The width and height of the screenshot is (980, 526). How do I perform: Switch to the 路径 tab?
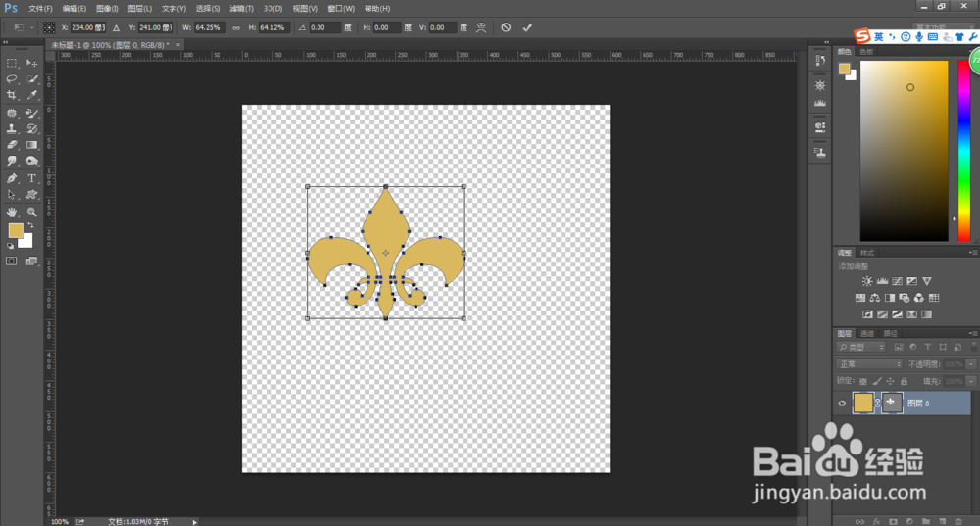[891, 334]
